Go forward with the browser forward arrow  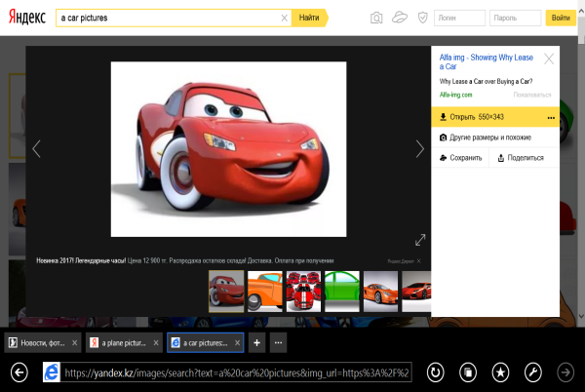click(x=565, y=372)
